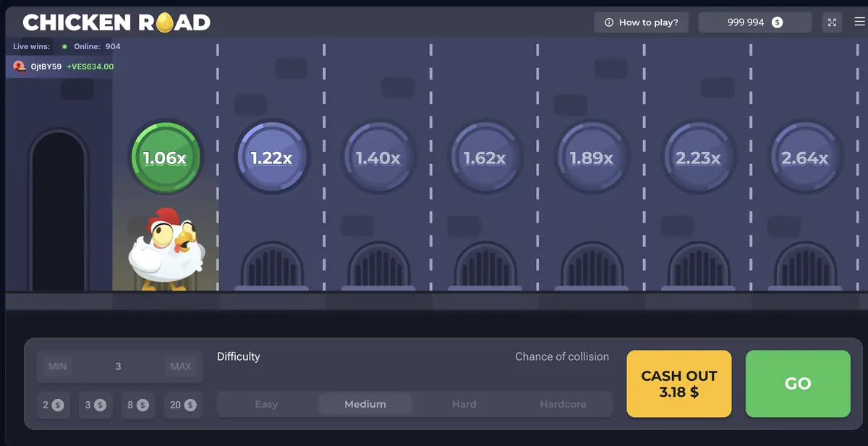Click the +VES634.00 win amount
The width and height of the screenshot is (868, 446).
pos(90,67)
